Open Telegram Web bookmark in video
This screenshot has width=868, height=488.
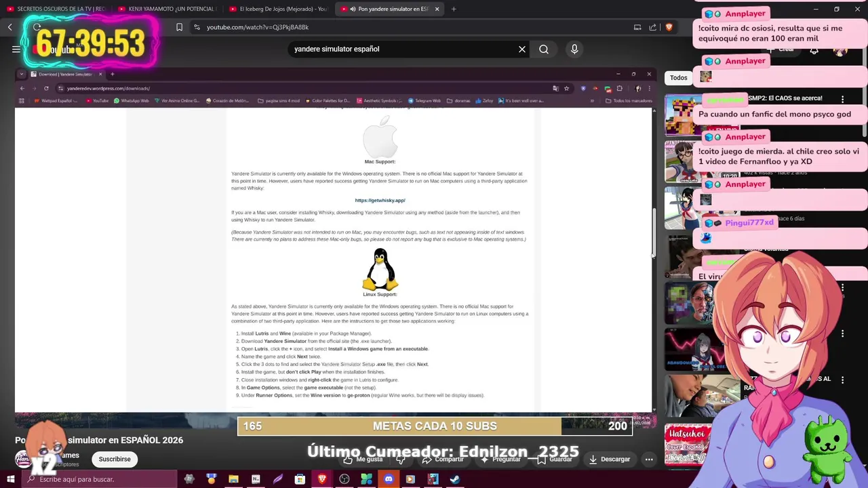click(423, 100)
